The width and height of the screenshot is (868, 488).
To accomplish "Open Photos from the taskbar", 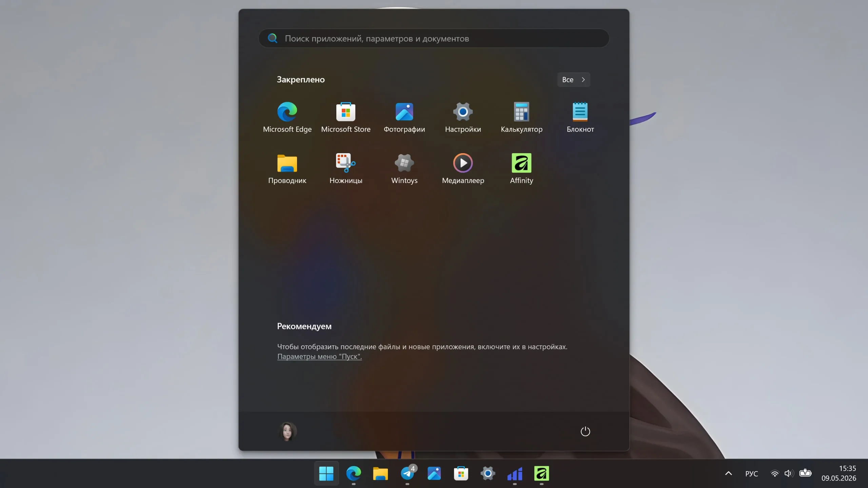I will pos(434,473).
